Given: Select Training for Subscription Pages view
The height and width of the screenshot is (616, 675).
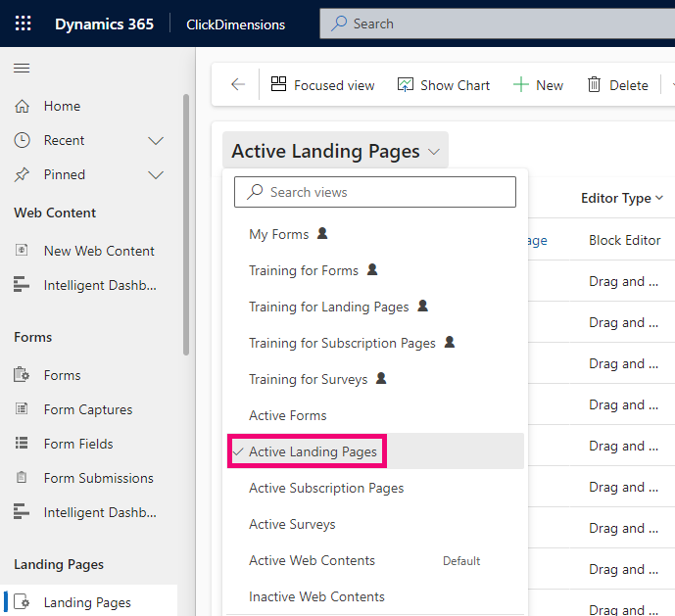Looking at the screenshot, I should coord(375,343).
